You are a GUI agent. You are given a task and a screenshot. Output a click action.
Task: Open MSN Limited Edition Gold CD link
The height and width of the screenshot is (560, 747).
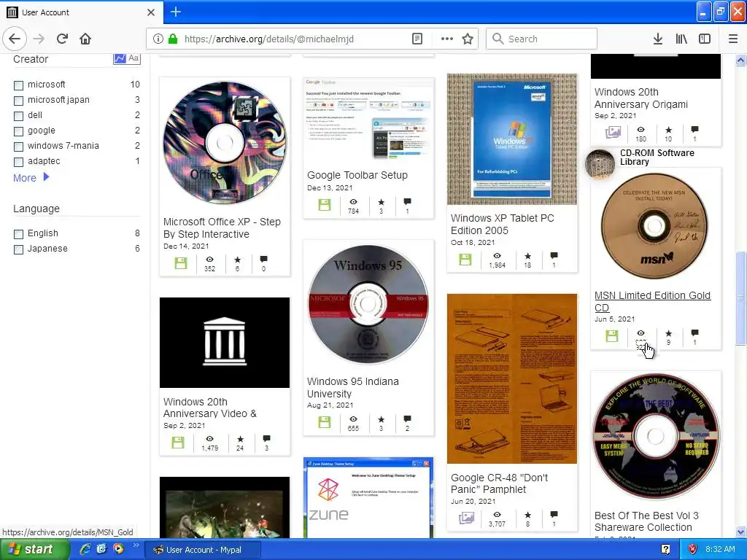(x=652, y=301)
